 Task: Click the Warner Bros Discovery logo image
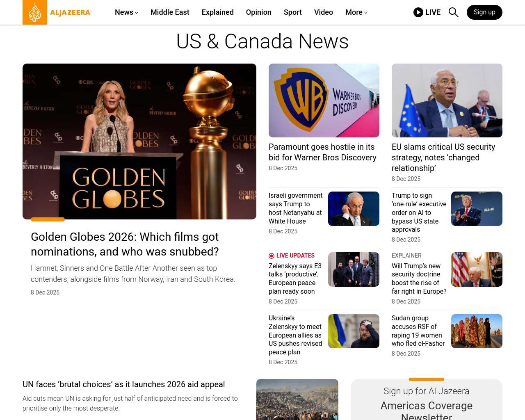click(x=324, y=100)
